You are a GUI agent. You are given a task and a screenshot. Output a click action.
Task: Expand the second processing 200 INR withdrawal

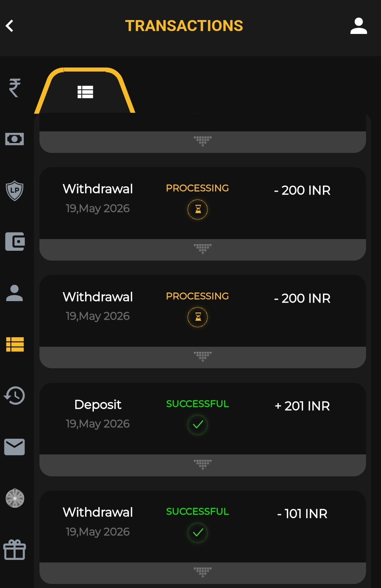pos(203,357)
